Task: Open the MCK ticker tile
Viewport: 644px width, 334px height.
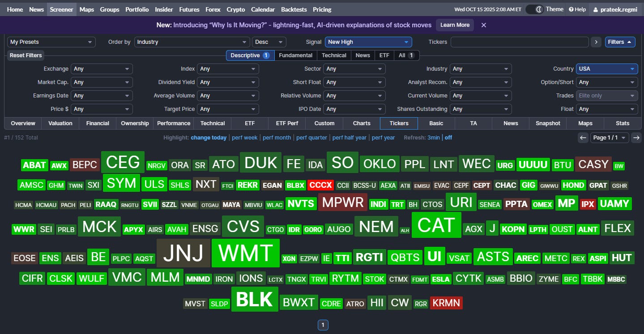Action: tap(99, 227)
